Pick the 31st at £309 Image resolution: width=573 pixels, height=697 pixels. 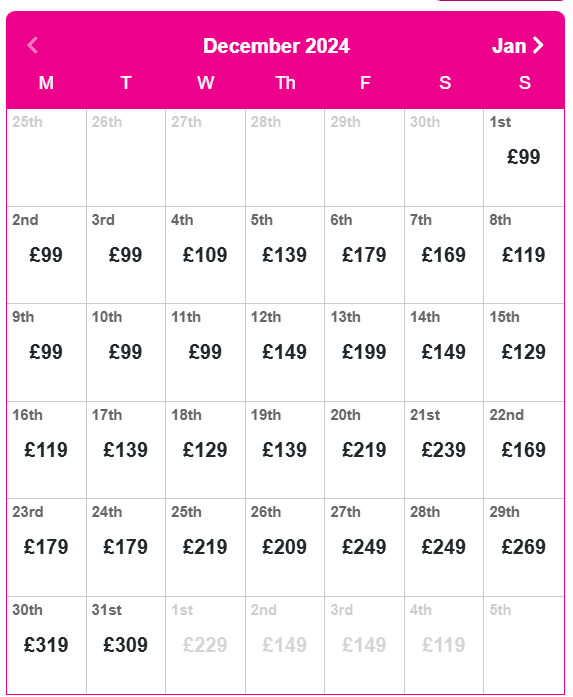pyautogui.click(x=126, y=645)
